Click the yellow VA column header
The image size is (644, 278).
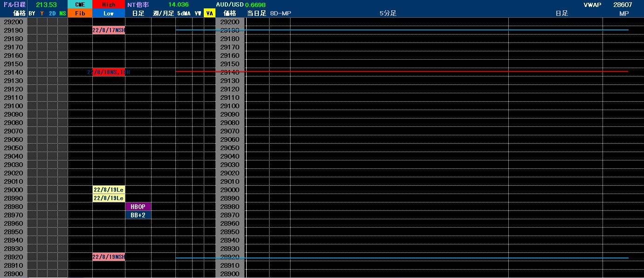click(209, 14)
